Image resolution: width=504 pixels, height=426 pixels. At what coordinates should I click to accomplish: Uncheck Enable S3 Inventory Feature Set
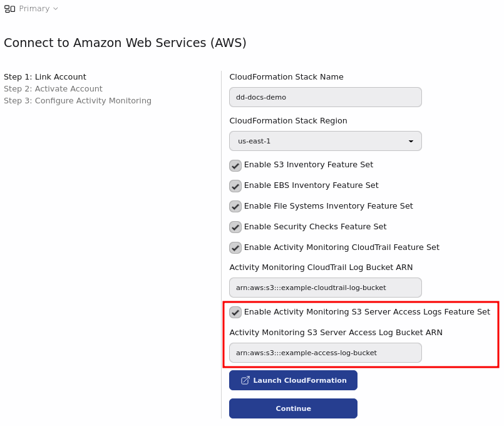point(235,165)
